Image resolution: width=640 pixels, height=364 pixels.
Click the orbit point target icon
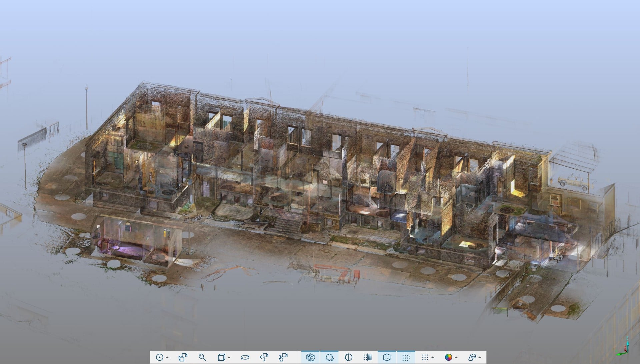pos(159,357)
